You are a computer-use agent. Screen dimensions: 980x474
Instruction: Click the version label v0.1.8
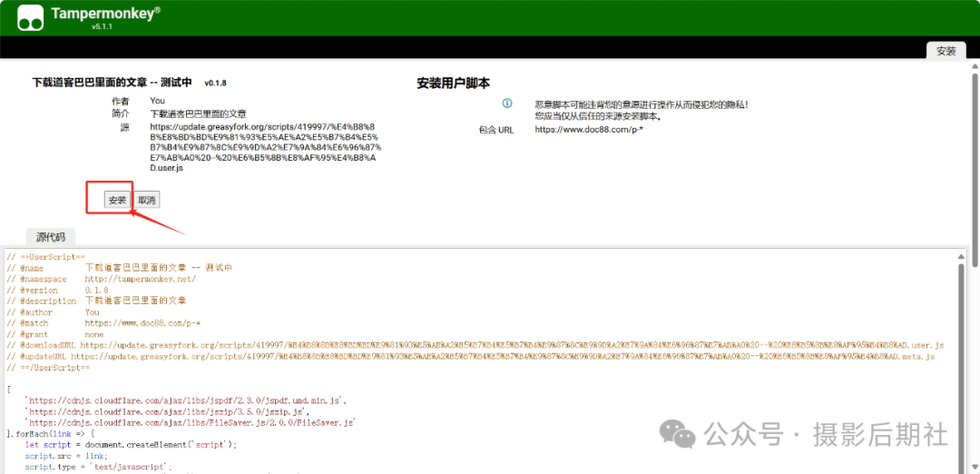(215, 83)
